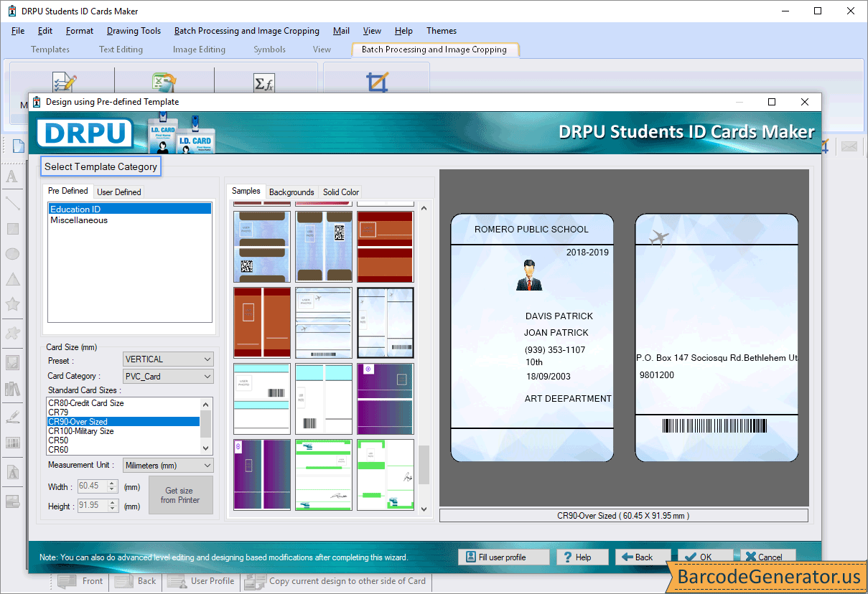Select the Text tool in left toolbar
This screenshot has height=594, width=868.
(12, 176)
